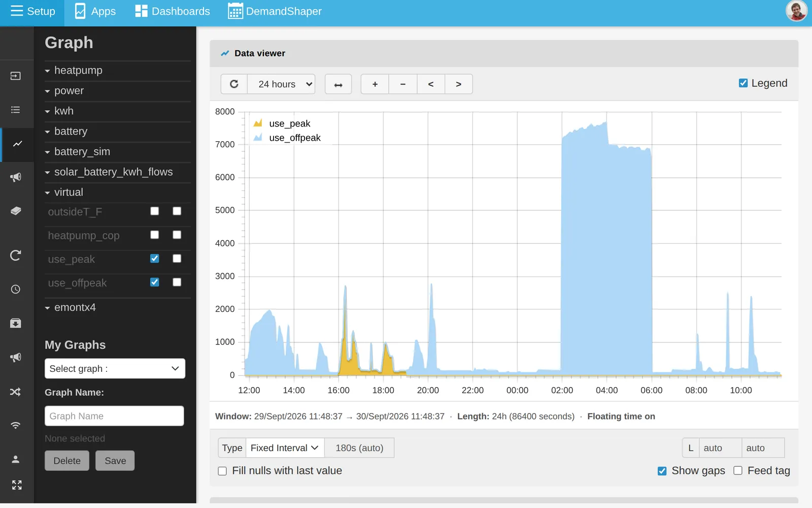
Task: Collapse the virtual feed group
Action: coord(117,193)
